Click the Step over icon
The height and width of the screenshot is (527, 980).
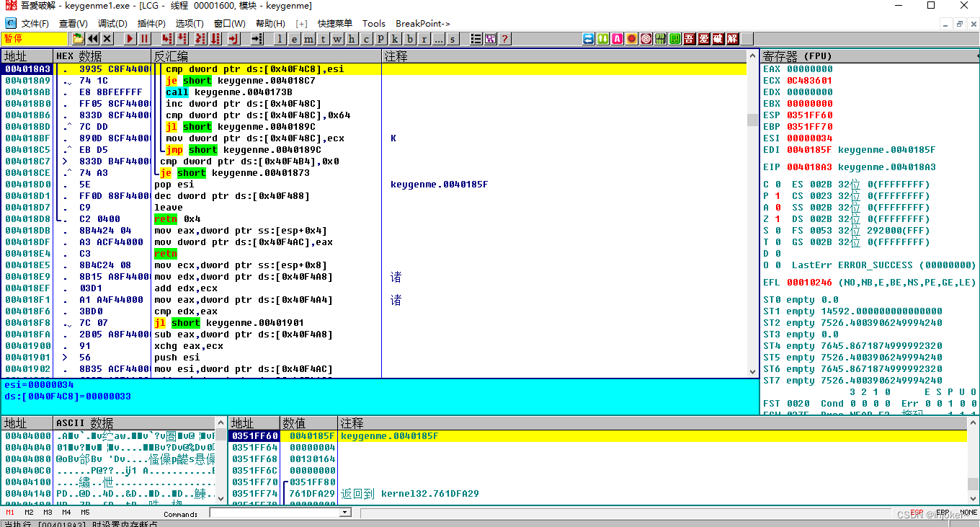(x=182, y=39)
